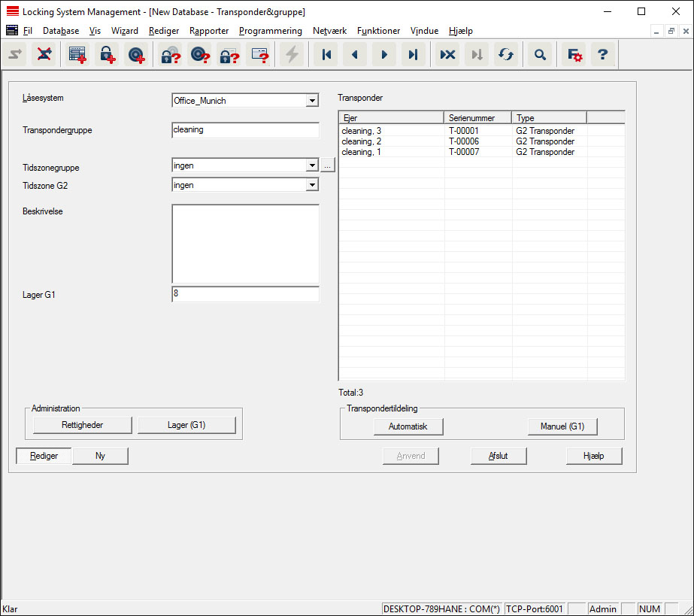
Task: Click the refresh toolbar icon
Action: click(x=506, y=55)
